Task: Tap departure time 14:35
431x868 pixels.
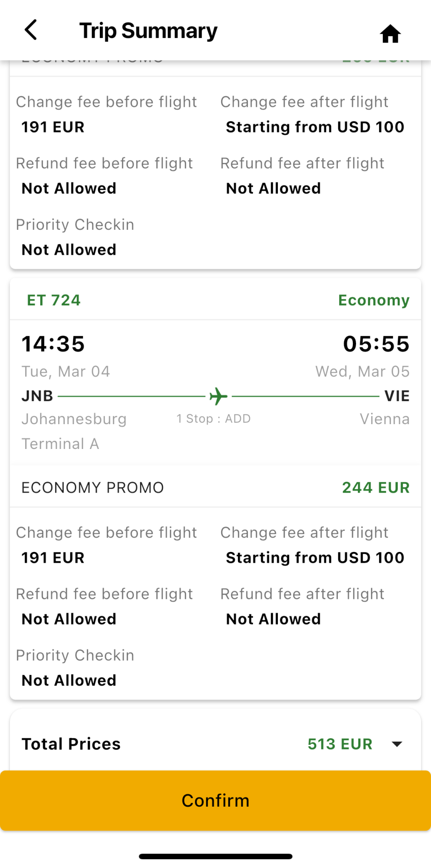Action: pyautogui.click(x=53, y=344)
